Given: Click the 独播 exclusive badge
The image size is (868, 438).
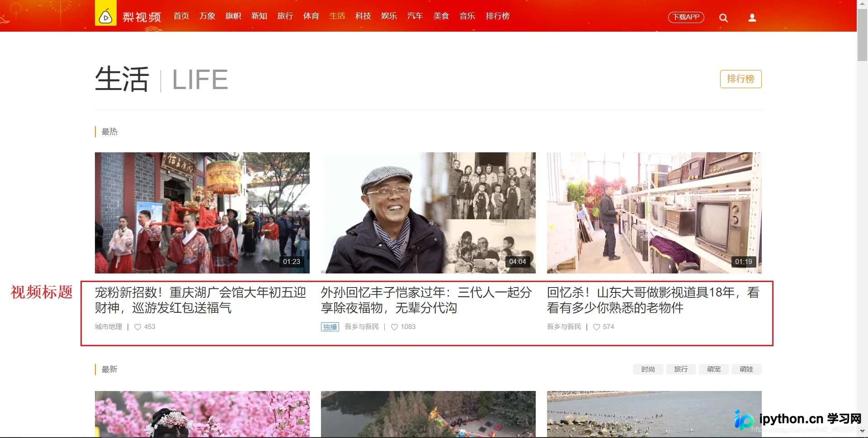Looking at the screenshot, I should [330, 327].
